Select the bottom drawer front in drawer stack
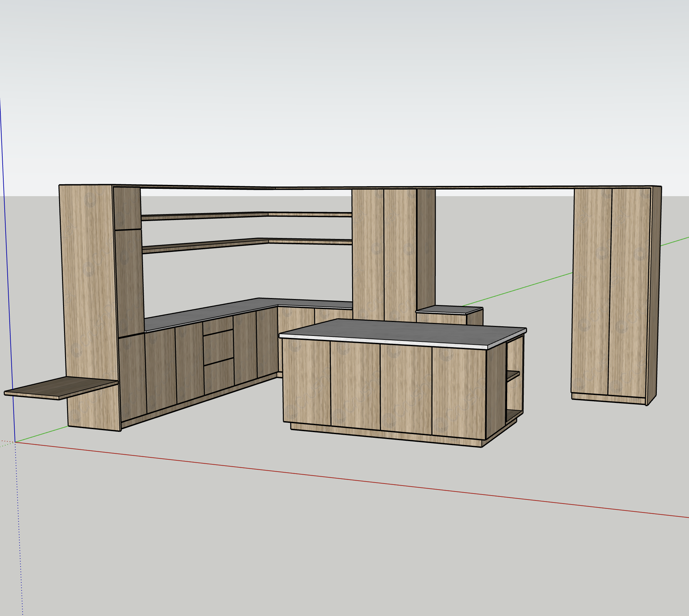The width and height of the screenshot is (689, 616). [219, 377]
